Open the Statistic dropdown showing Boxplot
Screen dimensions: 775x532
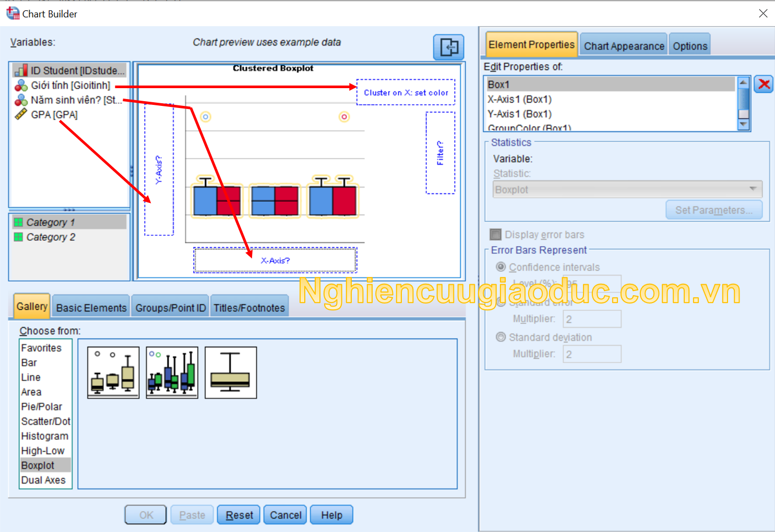pos(627,189)
